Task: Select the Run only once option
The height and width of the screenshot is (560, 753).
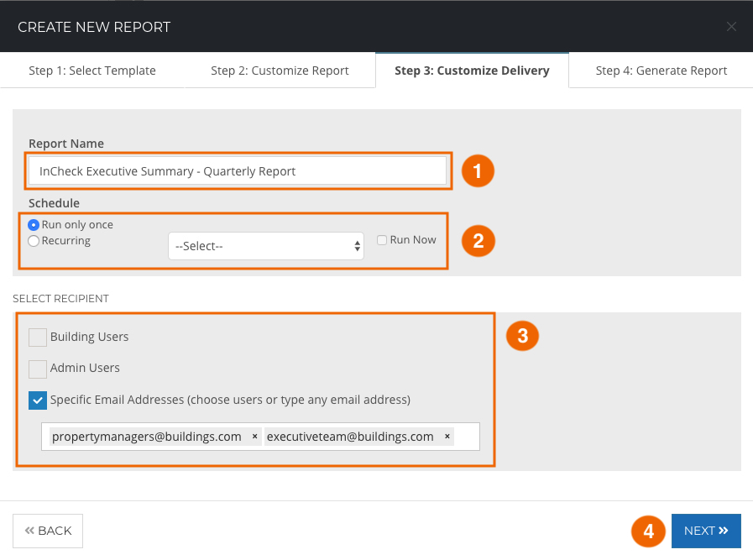Action: [x=33, y=225]
